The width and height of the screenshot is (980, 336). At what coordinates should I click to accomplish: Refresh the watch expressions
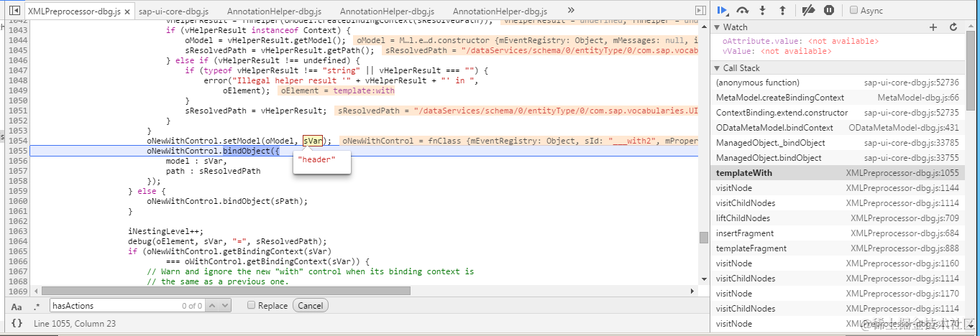click(x=953, y=27)
